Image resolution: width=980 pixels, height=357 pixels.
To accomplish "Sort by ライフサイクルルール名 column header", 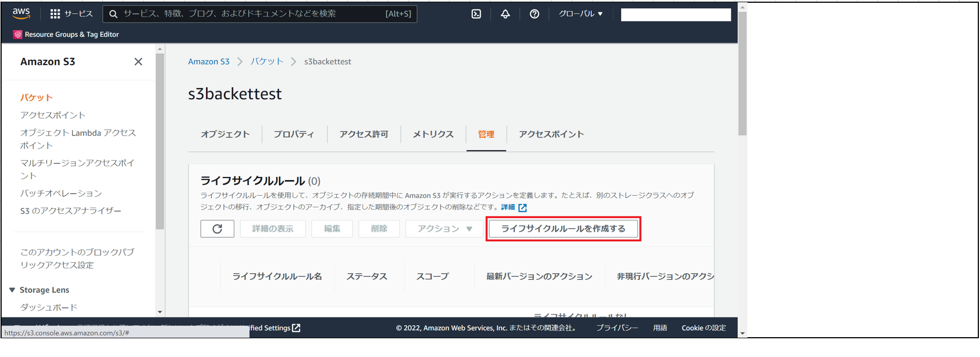I will point(277,277).
